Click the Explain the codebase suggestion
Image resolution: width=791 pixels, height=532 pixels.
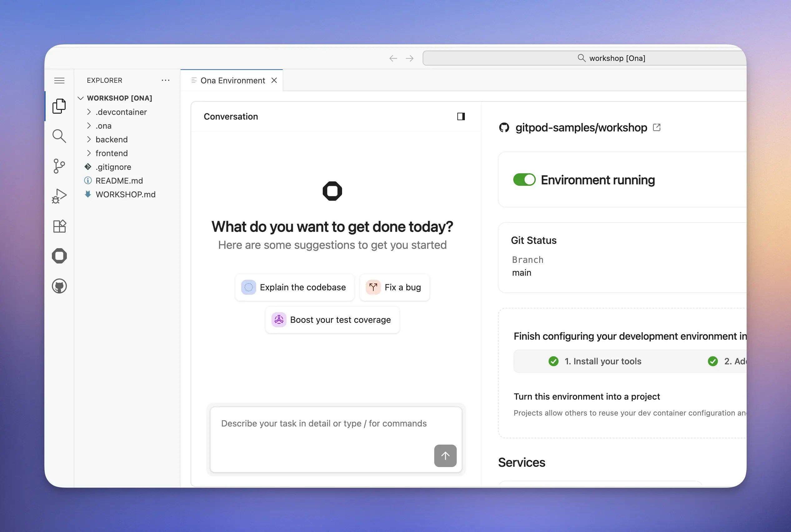coord(294,287)
